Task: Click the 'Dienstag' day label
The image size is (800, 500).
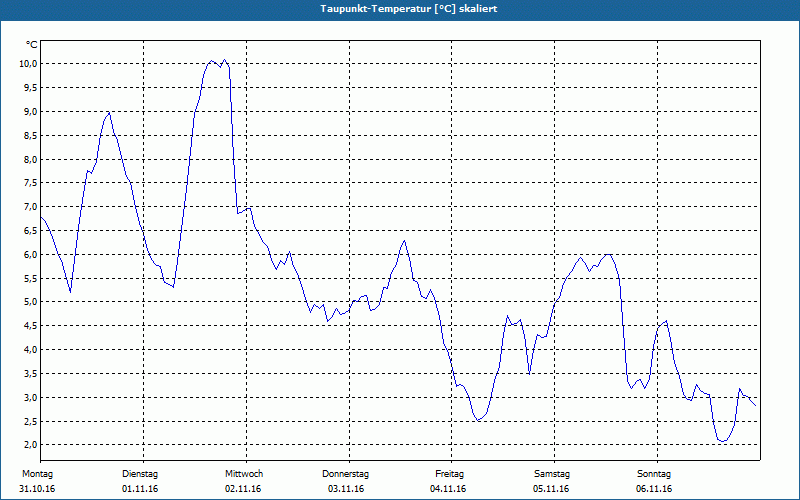Action: click(140, 474)
